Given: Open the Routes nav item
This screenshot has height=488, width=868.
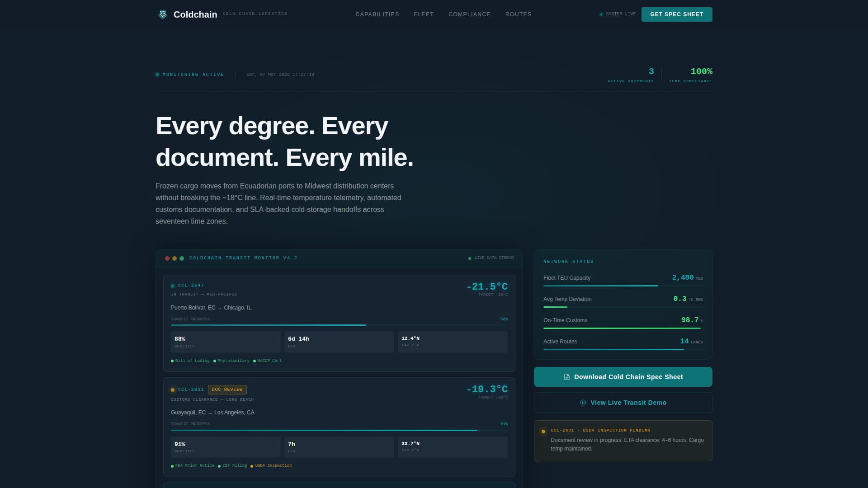Looking at the screenshot, I should coord(518,14).
